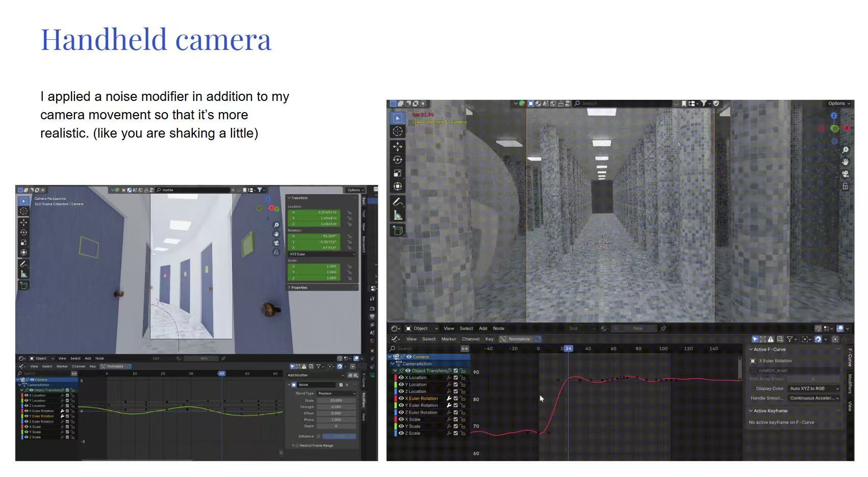Switch to the Modifiers tab in right graph editor sidebar
The image size is (868, 477).
coord(850,383)
